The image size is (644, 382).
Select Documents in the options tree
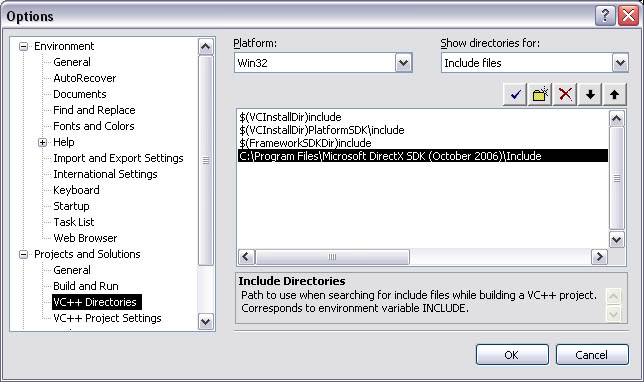click(80, 94)
